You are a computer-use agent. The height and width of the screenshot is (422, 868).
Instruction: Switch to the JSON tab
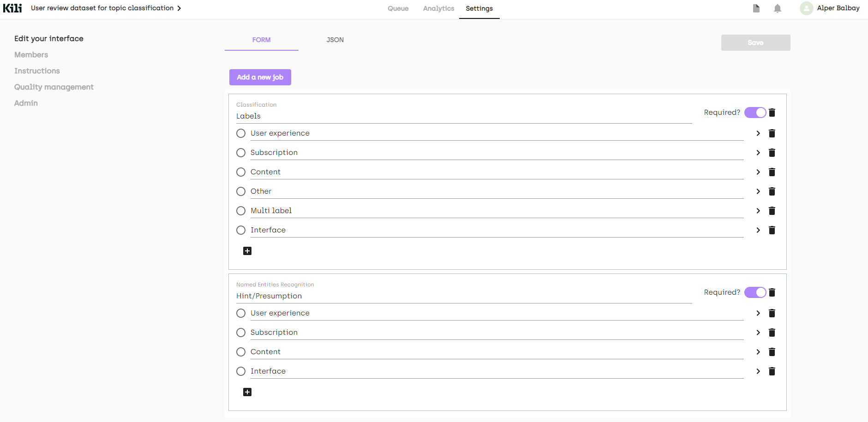point(335,40)
